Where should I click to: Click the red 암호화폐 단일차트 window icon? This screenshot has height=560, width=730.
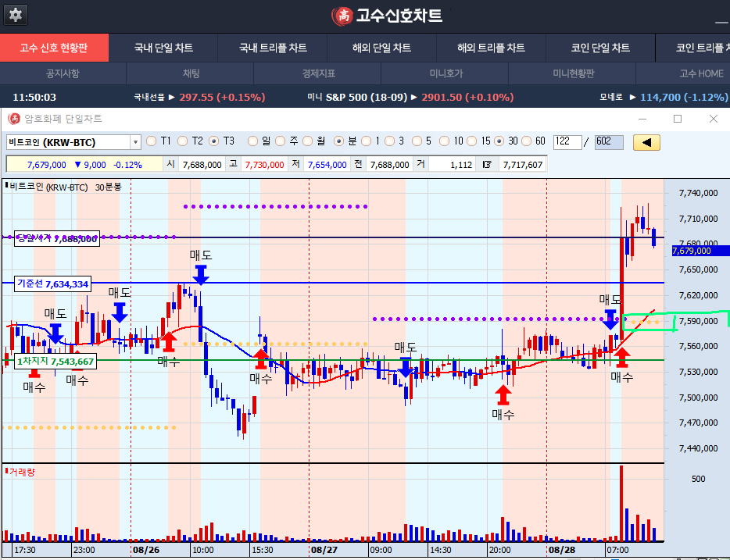pyautogui.click(x=13, y=119)
